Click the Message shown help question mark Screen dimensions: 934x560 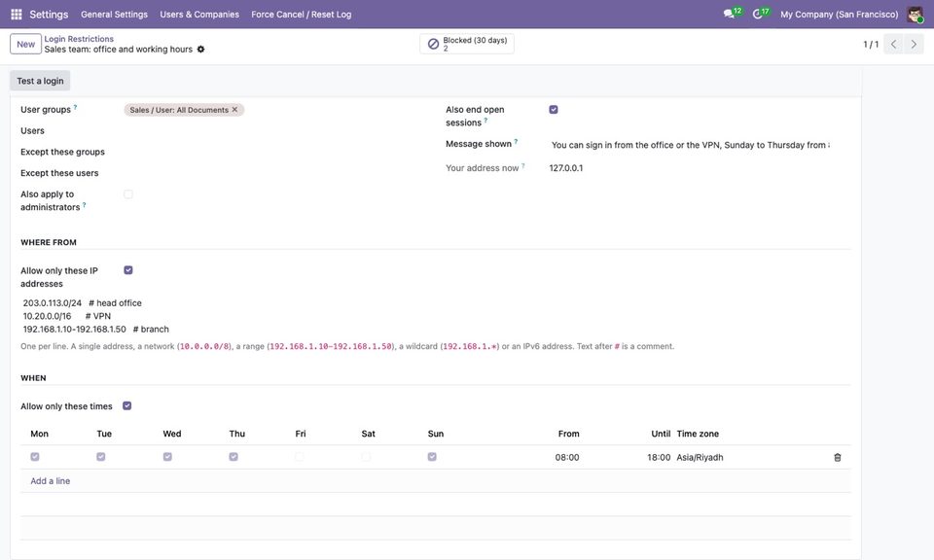[516, 142]
